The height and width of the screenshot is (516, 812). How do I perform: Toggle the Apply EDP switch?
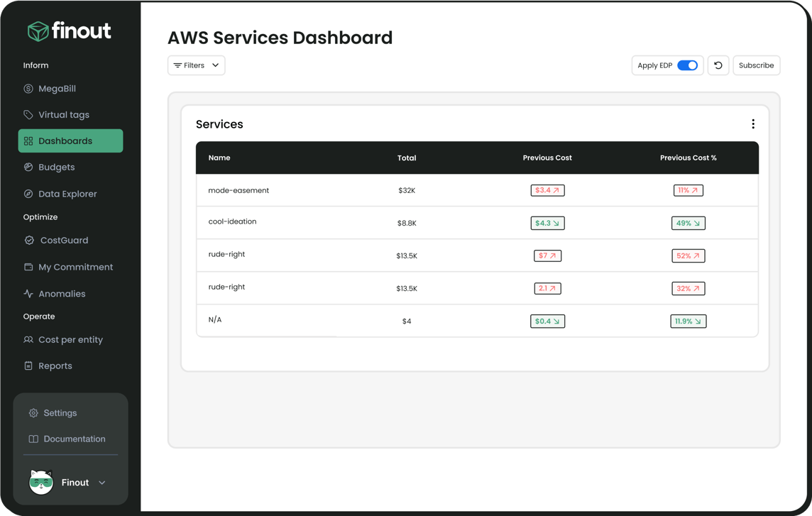click(x=688, y=65)
